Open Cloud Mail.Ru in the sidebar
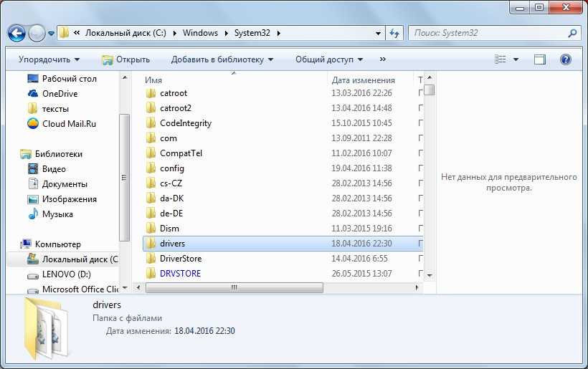The width and height of the screenshot is (588, 369). 69,124
